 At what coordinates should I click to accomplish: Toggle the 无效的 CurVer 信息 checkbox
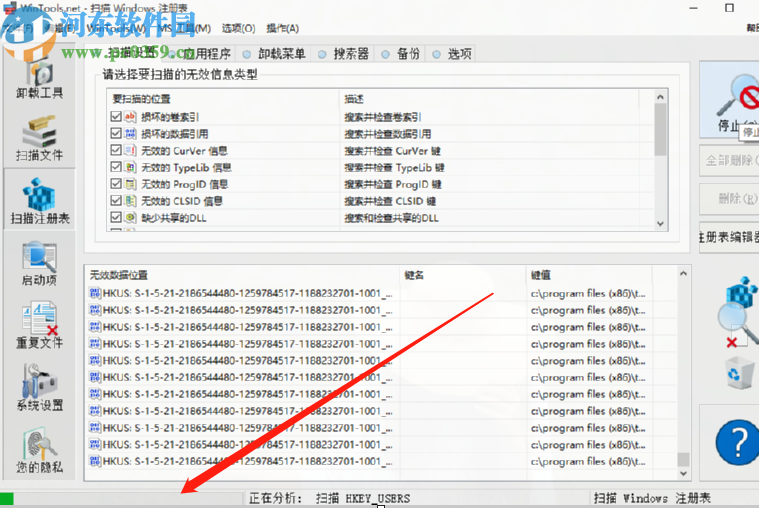click(116, 150)
